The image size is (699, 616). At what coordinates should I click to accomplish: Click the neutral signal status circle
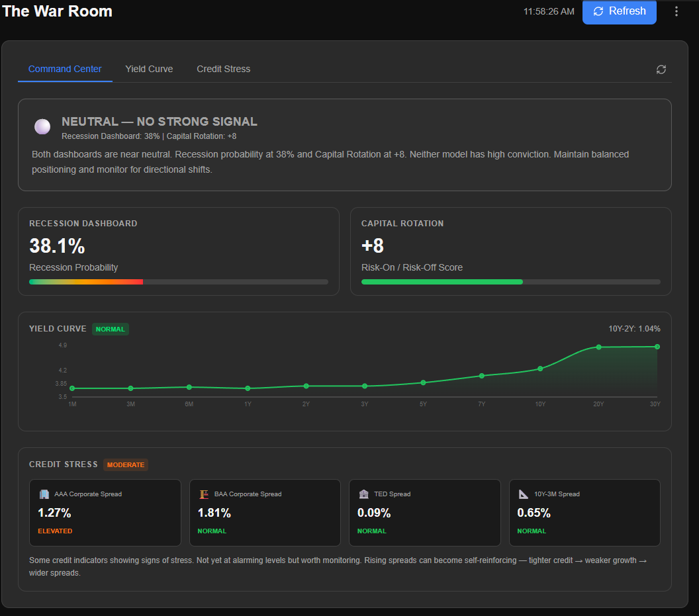pos(42,126)
